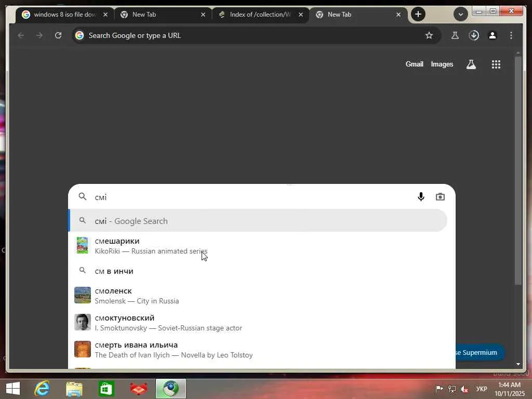The image size is (532, 399).
Task: Open the network tray icon
Action: 452,389
